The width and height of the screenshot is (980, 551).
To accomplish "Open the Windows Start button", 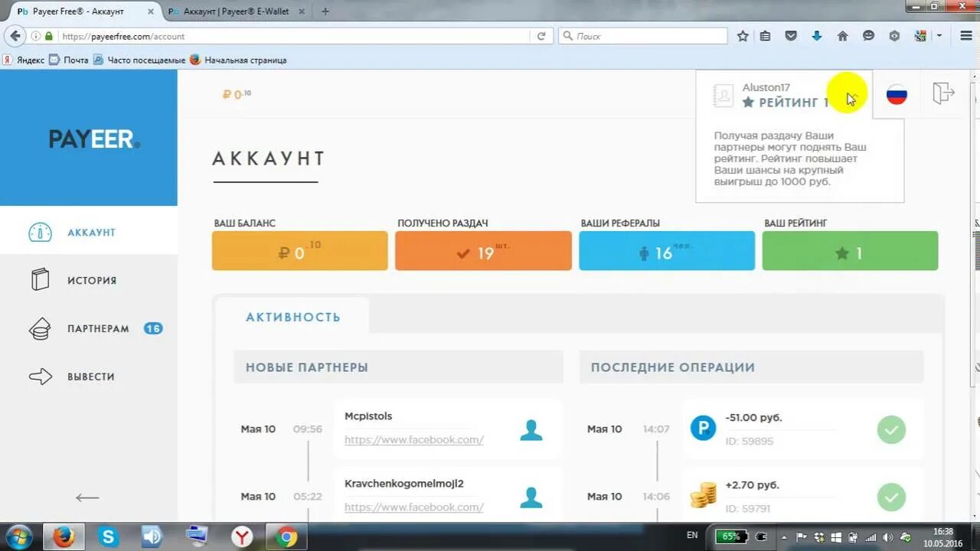I will 18,536.
